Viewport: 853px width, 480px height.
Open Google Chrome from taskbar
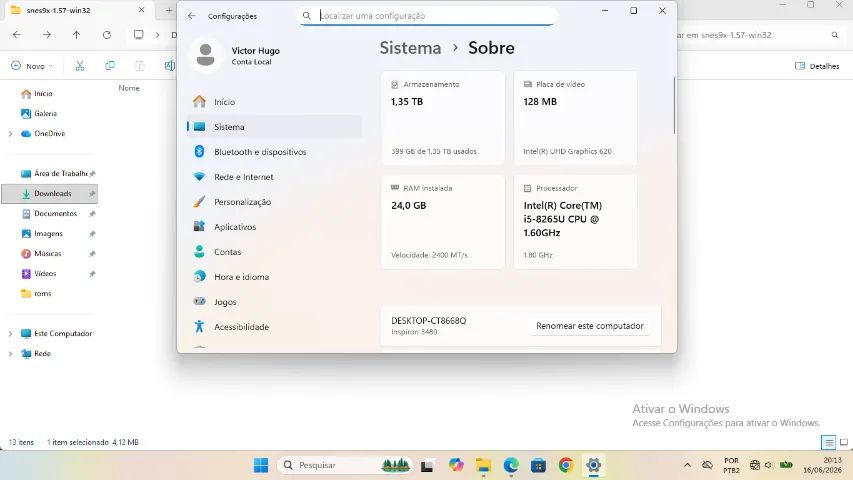(x=566, y=465)
